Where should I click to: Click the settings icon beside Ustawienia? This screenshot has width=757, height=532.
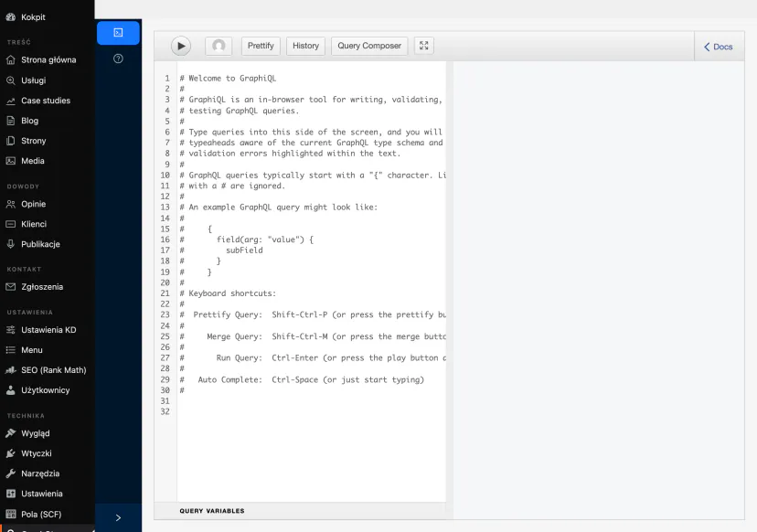coord(11,494)
